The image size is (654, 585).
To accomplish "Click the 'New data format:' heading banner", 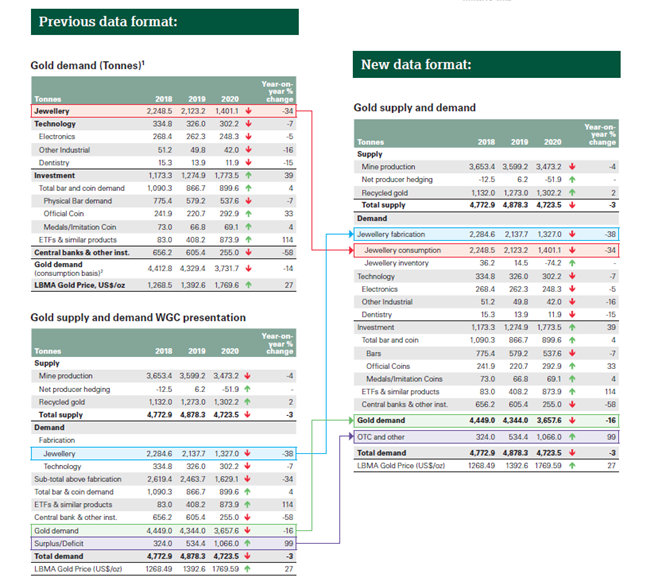I will (486, 65).
